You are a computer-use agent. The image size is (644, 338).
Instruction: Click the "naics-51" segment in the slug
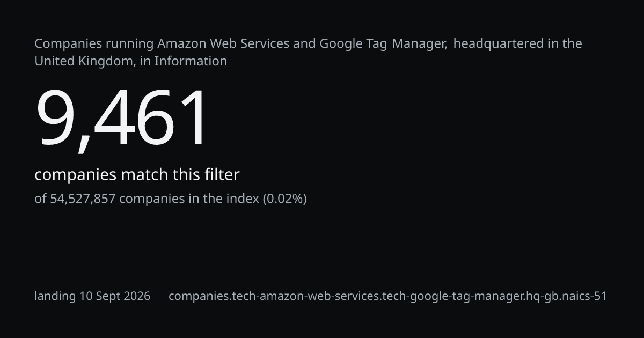(582, 296)
